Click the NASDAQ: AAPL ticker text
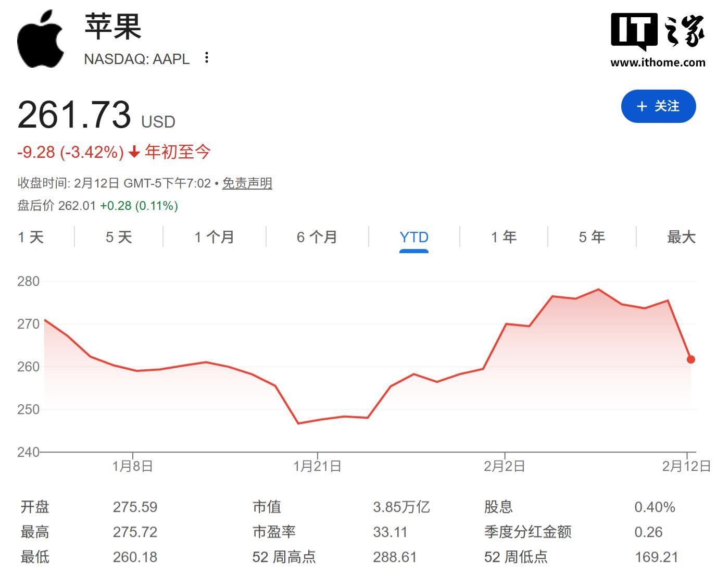 pyautogui.click(x=136, y=59)
